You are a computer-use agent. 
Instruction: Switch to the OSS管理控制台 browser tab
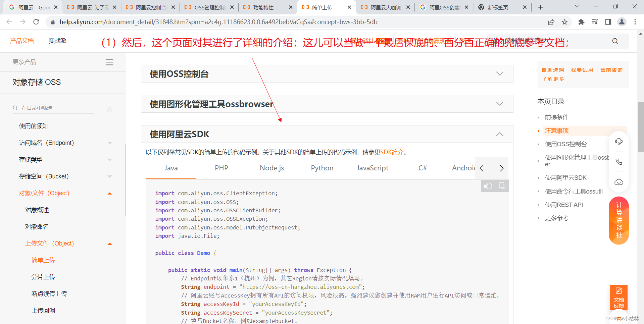tap(209, 7)
